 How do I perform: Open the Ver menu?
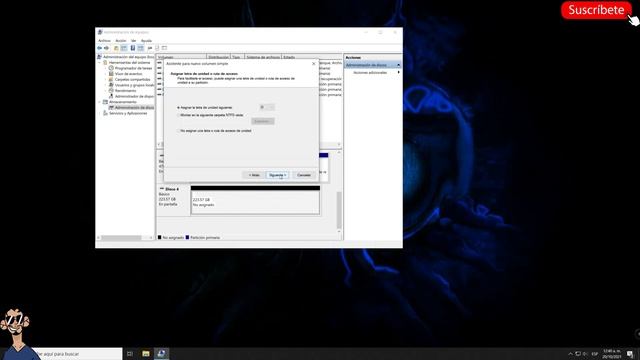coord(133,41)
